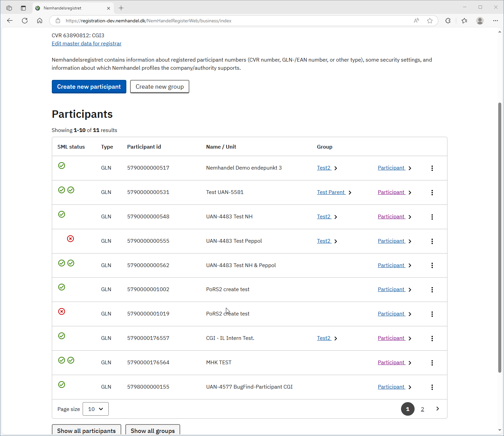Image resolution: width=504 pixels, height=436 pixels.
Task: Open actions menu for participant 5790000001019
Action: 432,314
